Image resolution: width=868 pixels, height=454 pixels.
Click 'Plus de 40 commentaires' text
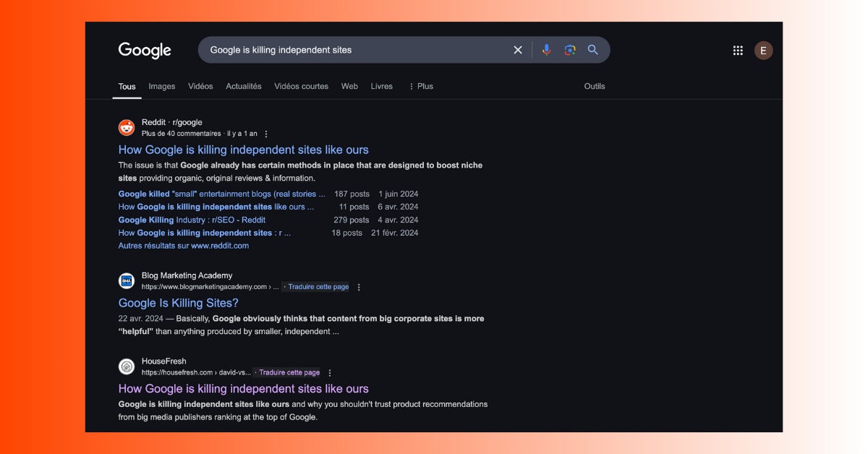[182, 134]
